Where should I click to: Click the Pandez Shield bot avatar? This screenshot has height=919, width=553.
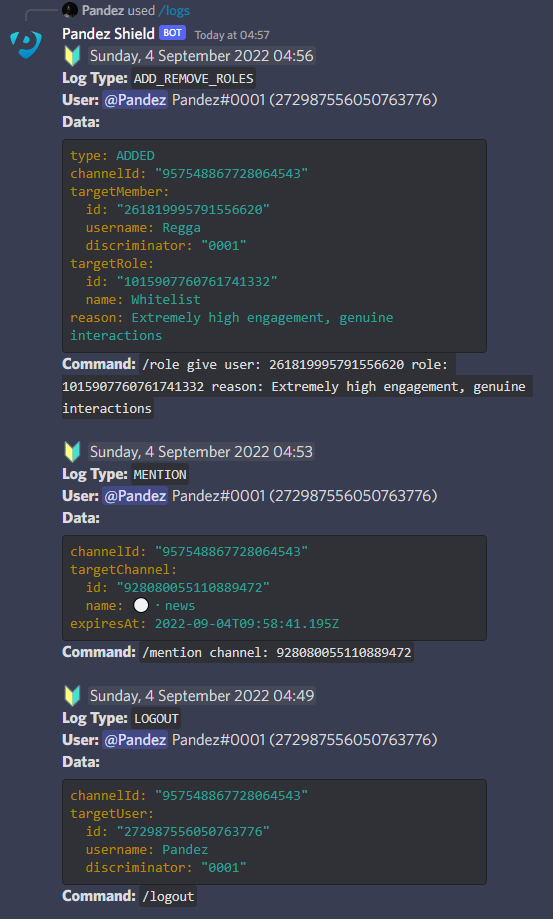coord(26,45)
